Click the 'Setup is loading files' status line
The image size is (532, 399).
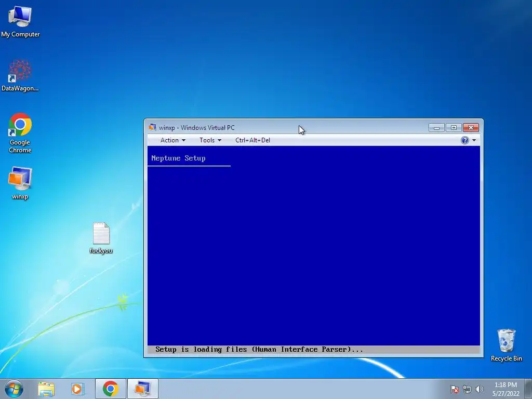pyautogui.click(x=259, y=350)
